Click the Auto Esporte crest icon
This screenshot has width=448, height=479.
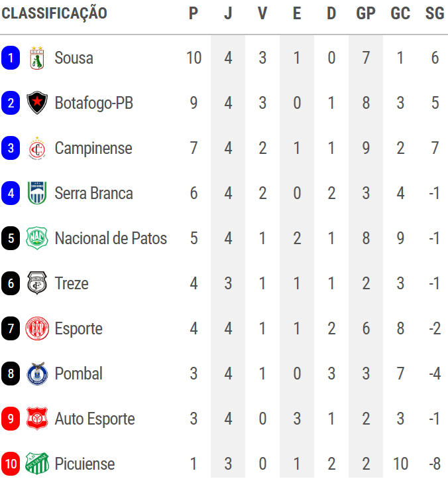(x=37, y=419)
